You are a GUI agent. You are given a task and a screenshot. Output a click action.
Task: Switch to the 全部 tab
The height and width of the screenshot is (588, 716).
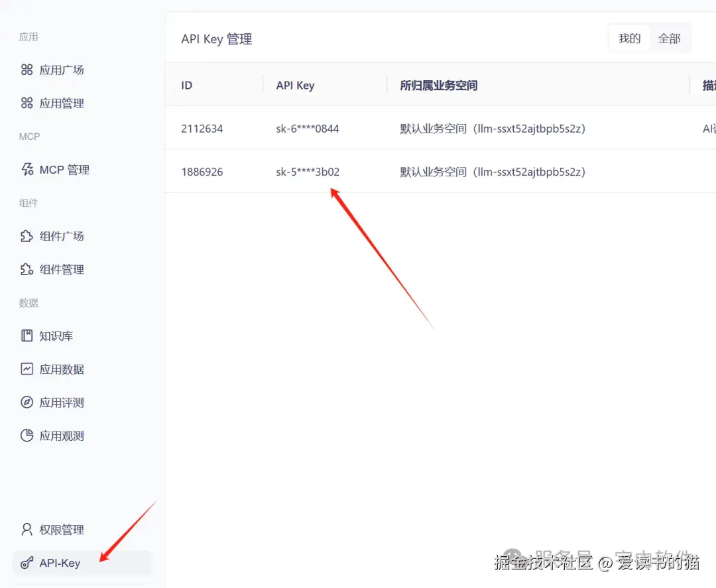pos(670,38)
